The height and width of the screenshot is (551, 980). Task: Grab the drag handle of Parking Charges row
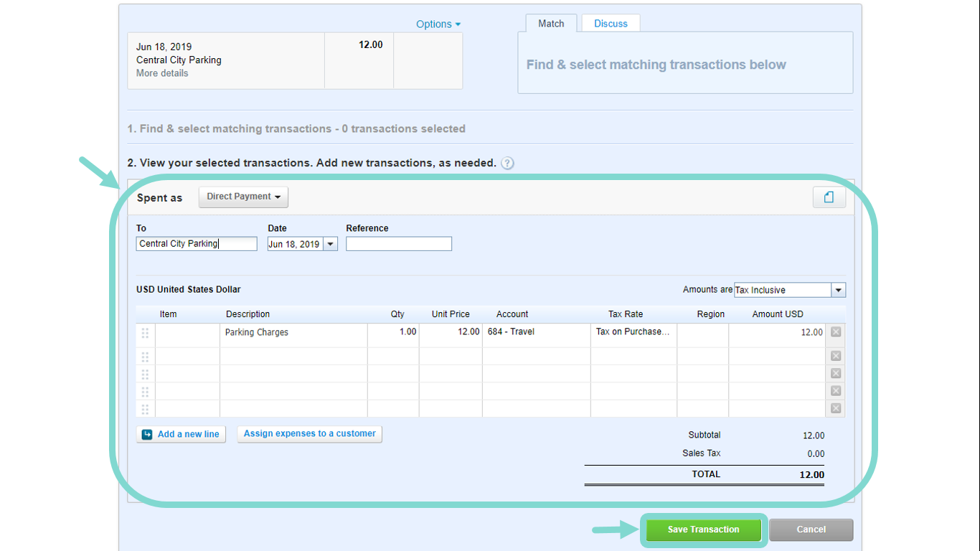point(145,333)
